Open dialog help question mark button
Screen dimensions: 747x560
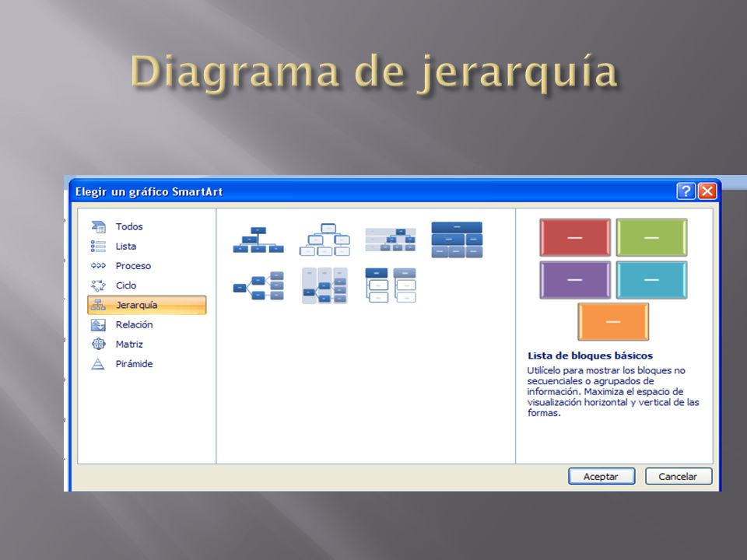coord(686,191)
